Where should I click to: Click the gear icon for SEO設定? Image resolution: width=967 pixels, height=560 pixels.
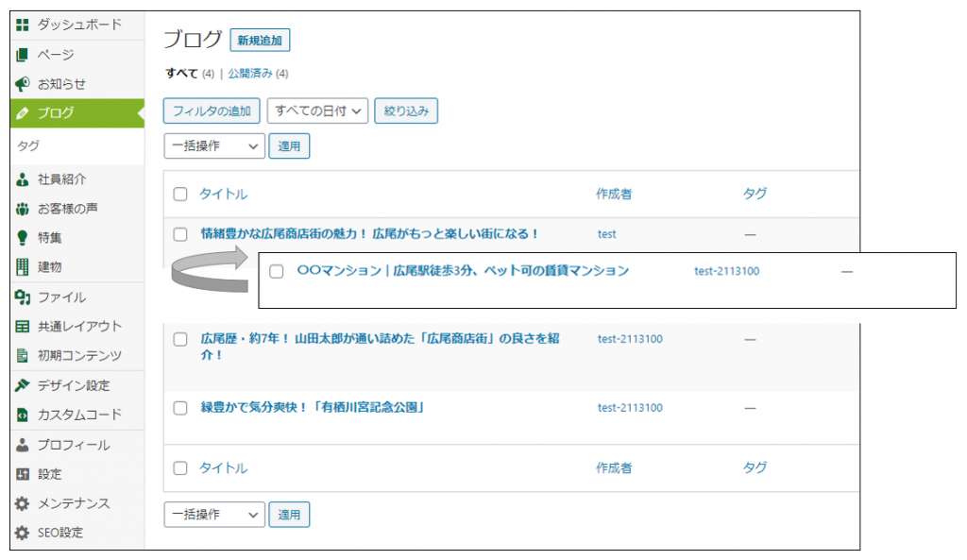point(23,533)
